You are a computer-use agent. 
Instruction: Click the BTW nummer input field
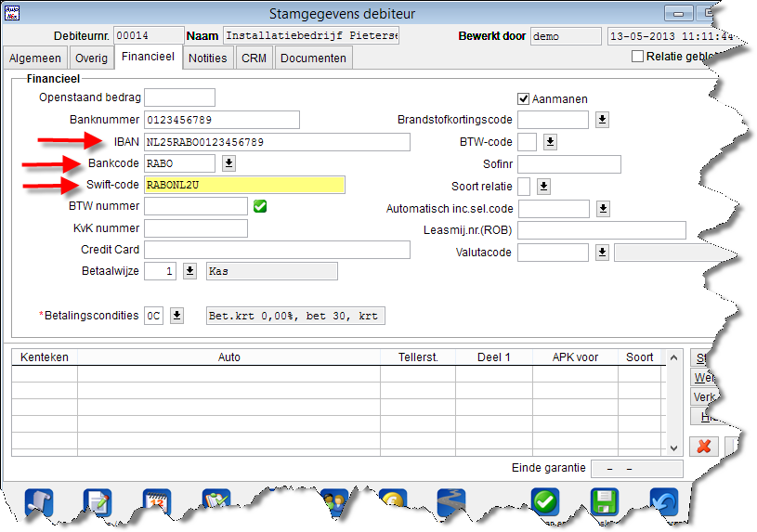point(196,206)
